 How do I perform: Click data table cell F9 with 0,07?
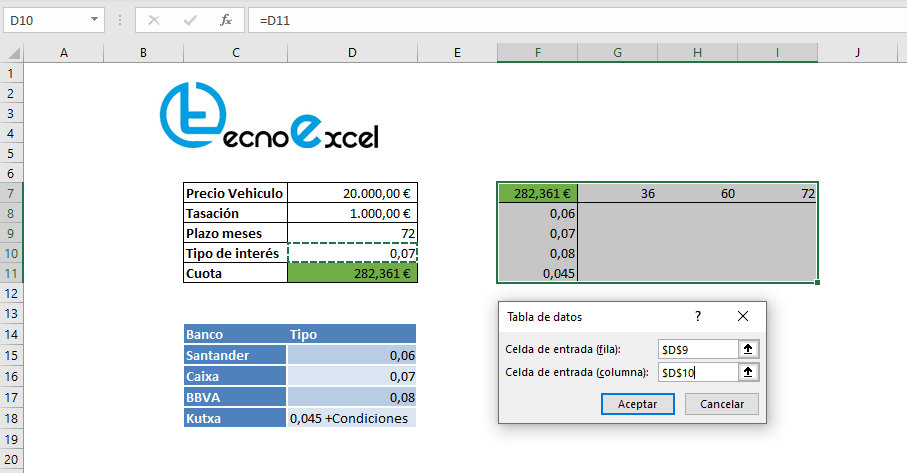[537, 234]
